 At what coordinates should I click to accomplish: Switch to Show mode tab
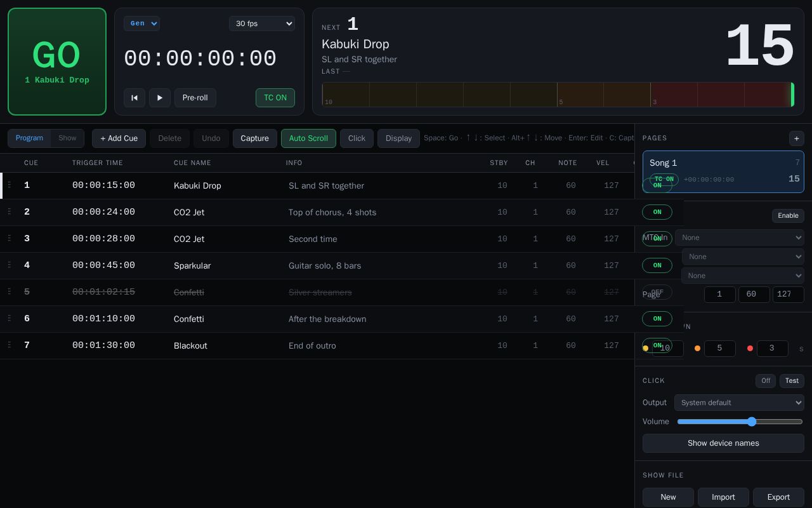click(67, 138)
